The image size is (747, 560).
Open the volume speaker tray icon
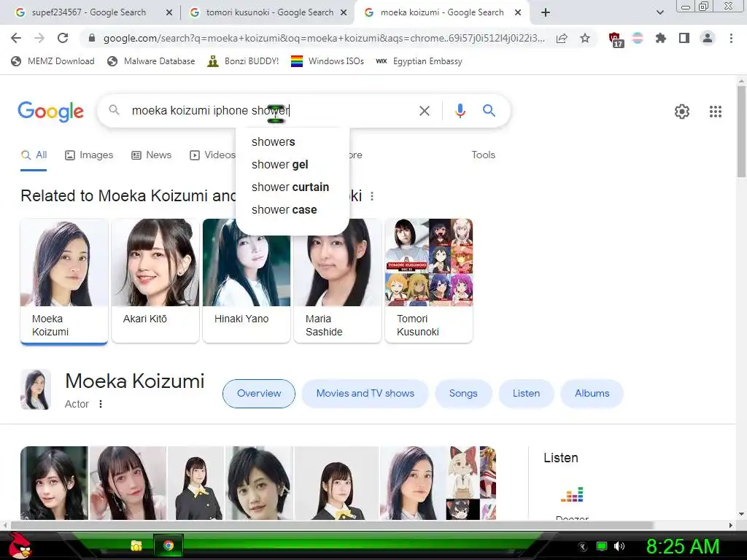click(619, 546)
